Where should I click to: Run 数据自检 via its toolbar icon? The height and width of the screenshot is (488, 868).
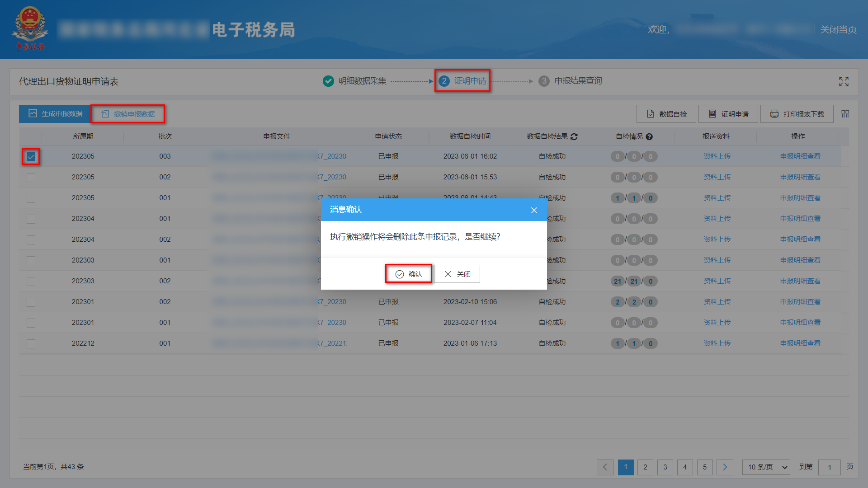651,113
